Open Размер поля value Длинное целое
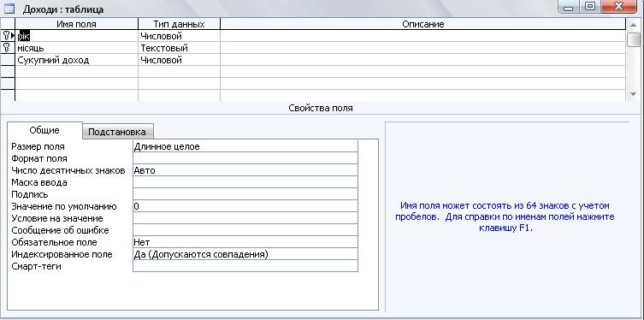644x320 pixels. pyautogui.click(x=245, y=146)
